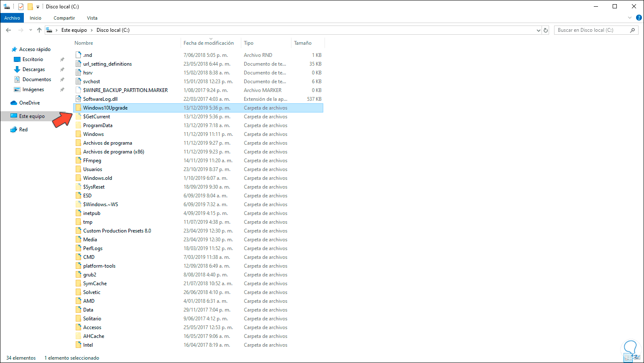This screenshot has height=363, width=644.
Task: Go forward with the right arrow button
Action: (x=20, y=30)
